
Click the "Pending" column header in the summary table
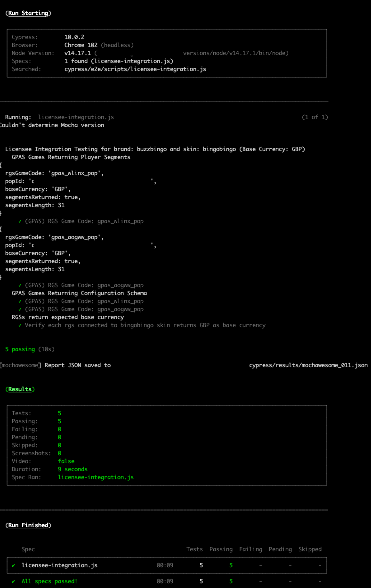(x=280, y=549)
